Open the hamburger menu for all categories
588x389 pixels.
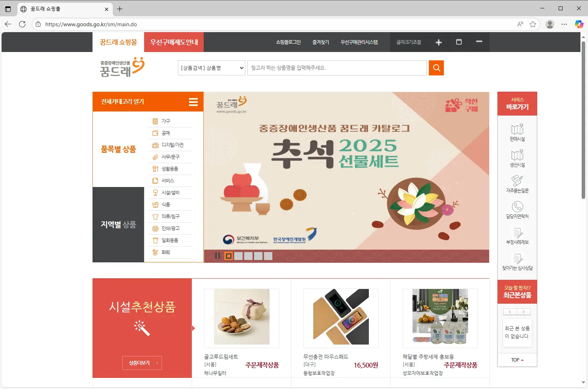pos(193,102)
